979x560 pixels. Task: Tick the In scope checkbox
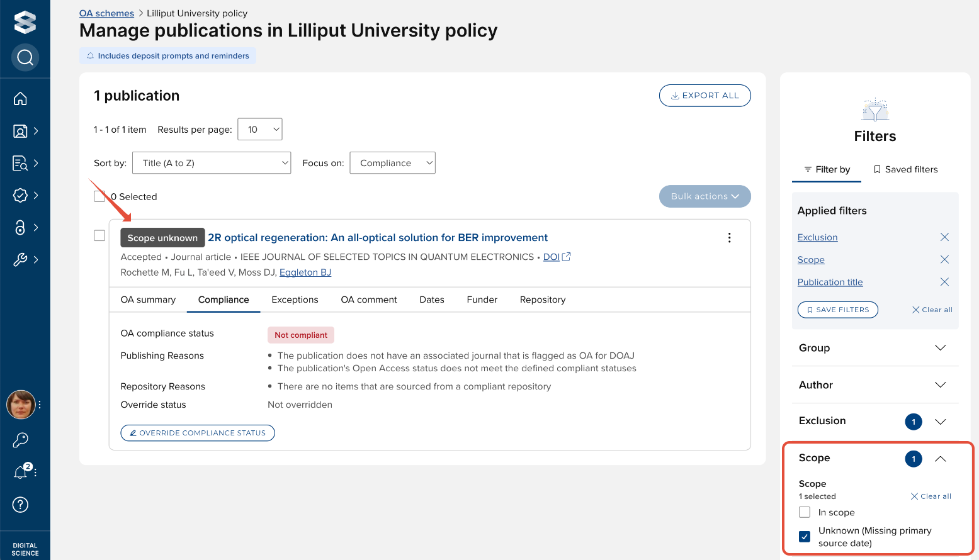[805, 512]
